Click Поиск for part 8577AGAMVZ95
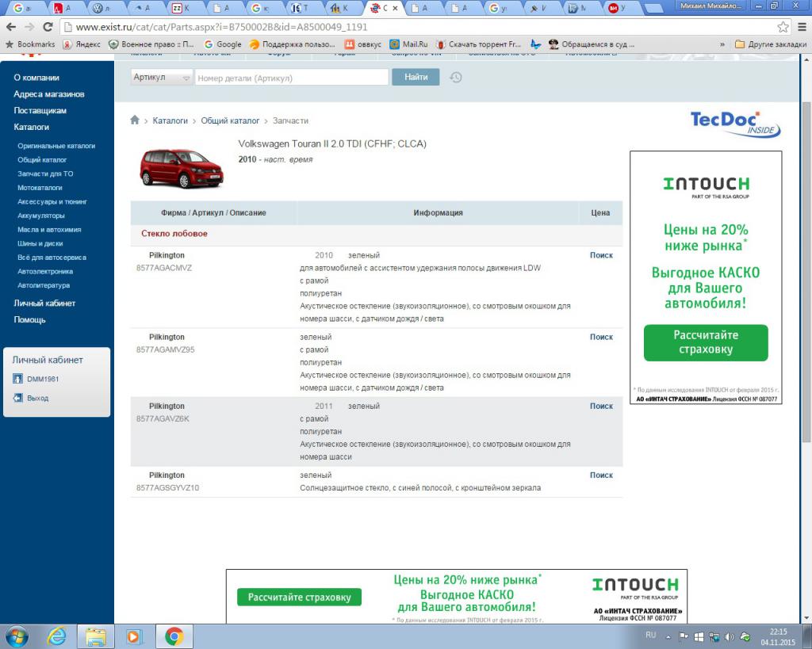This screenshot has height=649, width=812. pos(601,337)
